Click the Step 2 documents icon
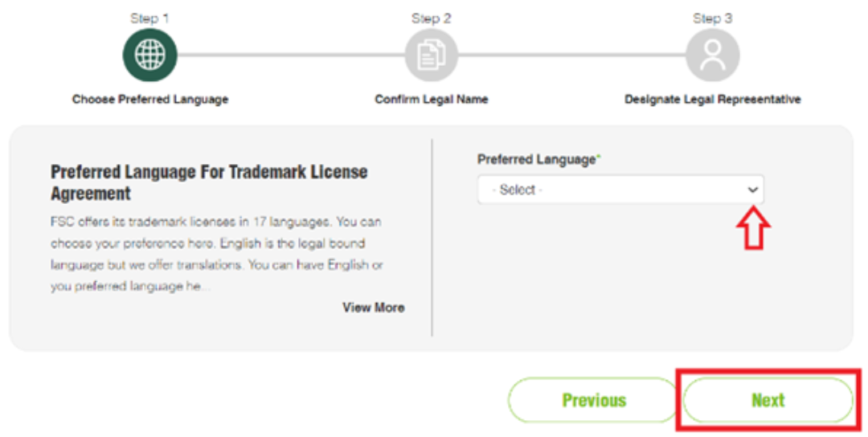This screenshot has width=868, height=437. [432, 55]
